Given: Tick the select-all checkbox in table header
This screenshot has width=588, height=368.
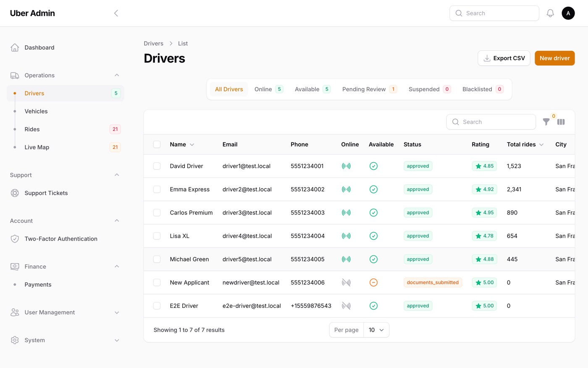Looking at the screenshot, I should pos(157,144).
